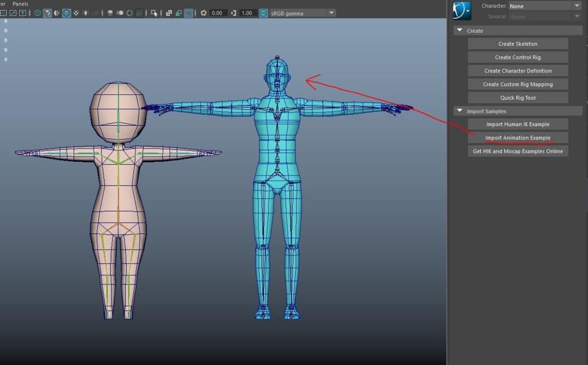The image size is (588, 365).
Task: Click the isolate select icon
Action: pyautogui.click(x=154, y=13)
